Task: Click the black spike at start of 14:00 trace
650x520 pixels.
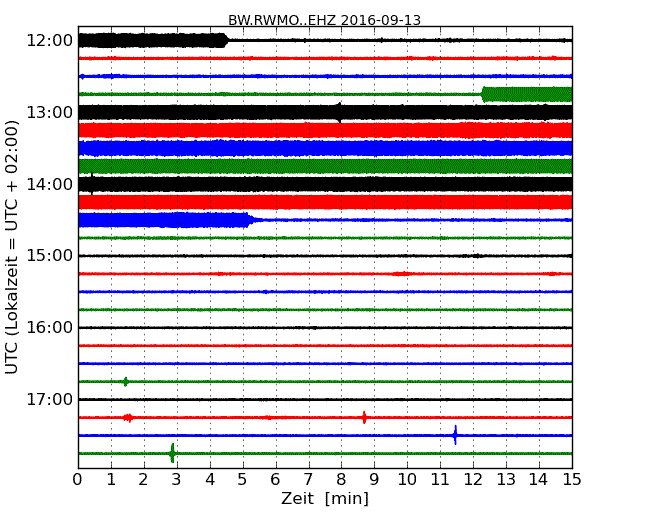Action: point(92,184)
